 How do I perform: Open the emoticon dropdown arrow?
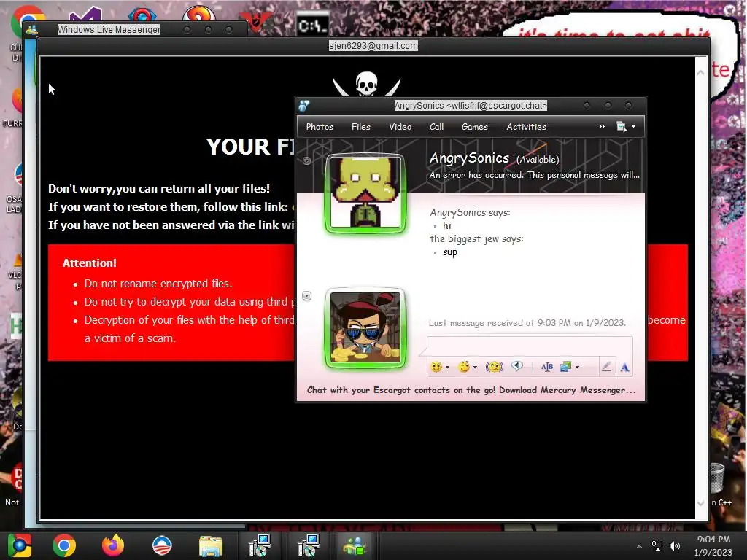pos(447,367)
